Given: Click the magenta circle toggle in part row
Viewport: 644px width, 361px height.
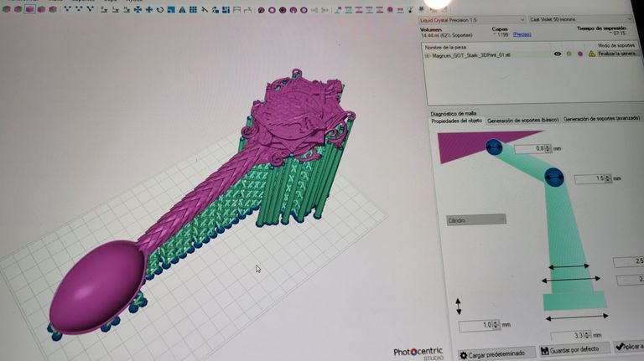Looking at the screenshot, I should [580, 54].
